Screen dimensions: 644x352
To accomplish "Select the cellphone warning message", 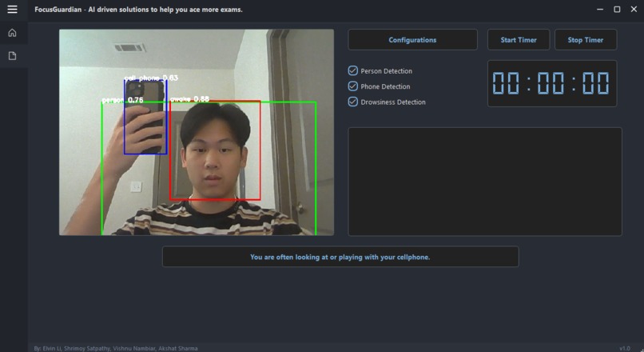I will tap(340, 257).
